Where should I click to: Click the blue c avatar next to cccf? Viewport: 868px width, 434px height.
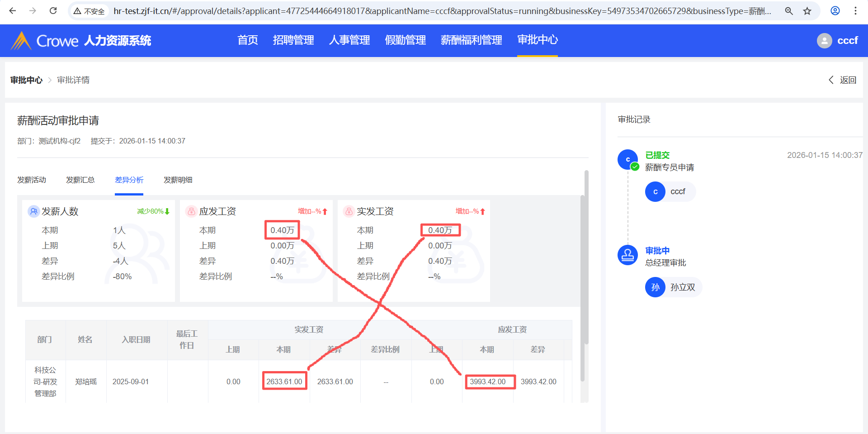655,192
